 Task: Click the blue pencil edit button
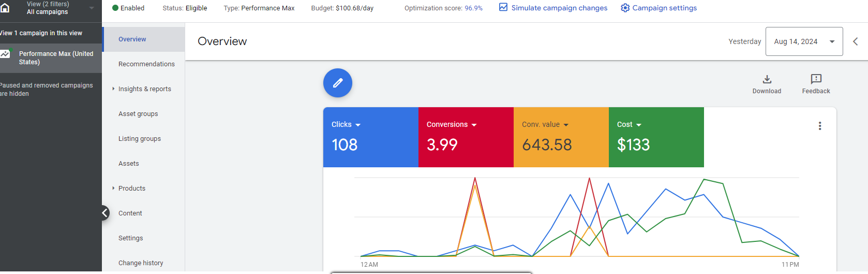click(338, 83)
